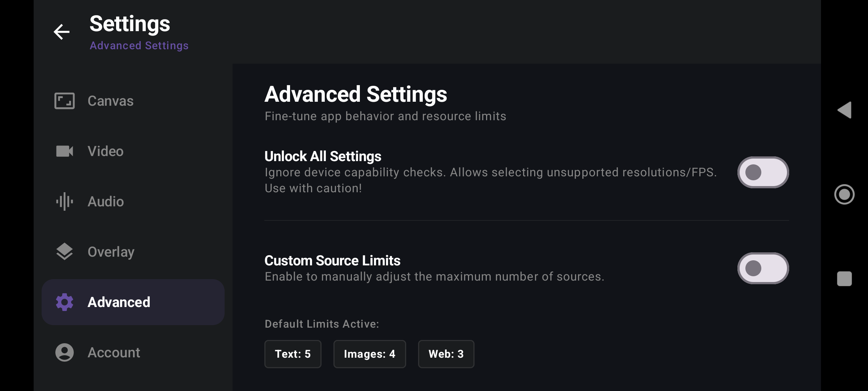Open the Account settings tab
The width and height of the screenshot is (868, 391).
point(114,352)
